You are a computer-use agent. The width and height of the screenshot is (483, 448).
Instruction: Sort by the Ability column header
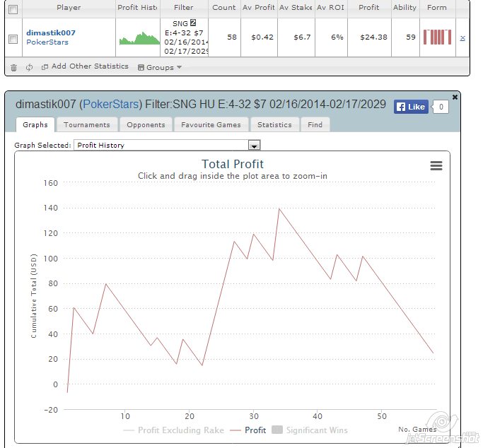[405, 8]
